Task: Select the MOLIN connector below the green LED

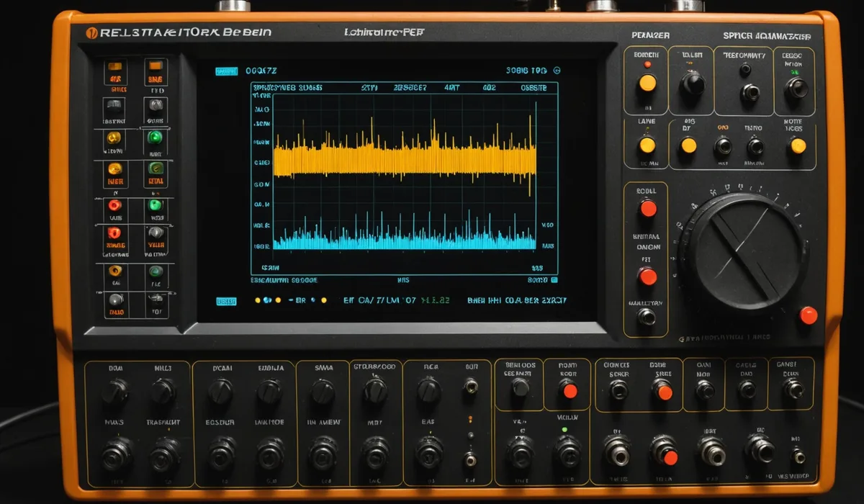Action: pyautogui.click(x=567, y=451)
